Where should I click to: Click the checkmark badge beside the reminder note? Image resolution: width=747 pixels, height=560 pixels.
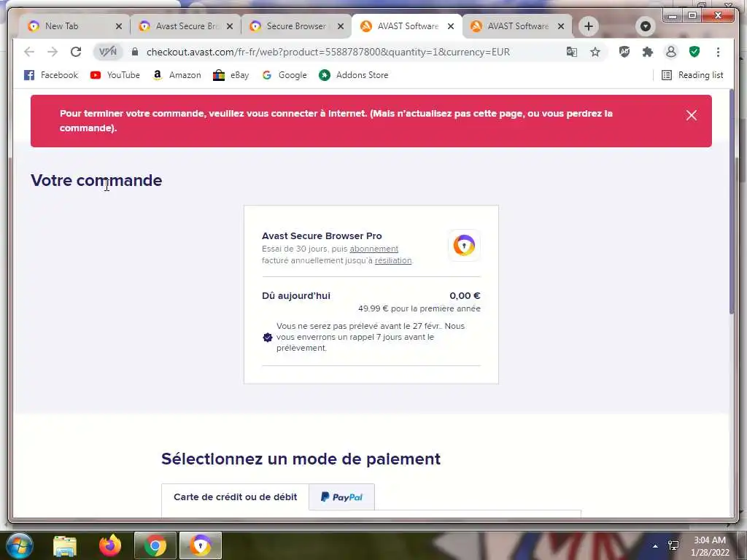click(268, 337)
